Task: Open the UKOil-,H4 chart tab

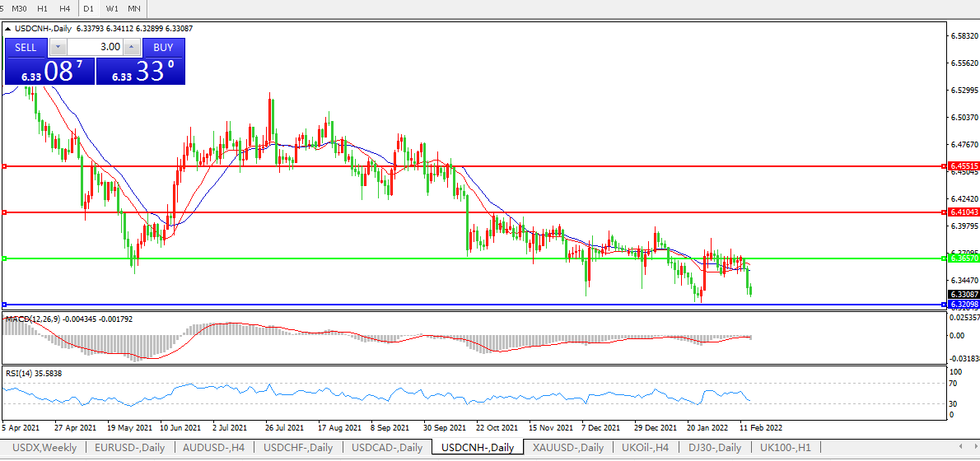Action: point(645,448)
